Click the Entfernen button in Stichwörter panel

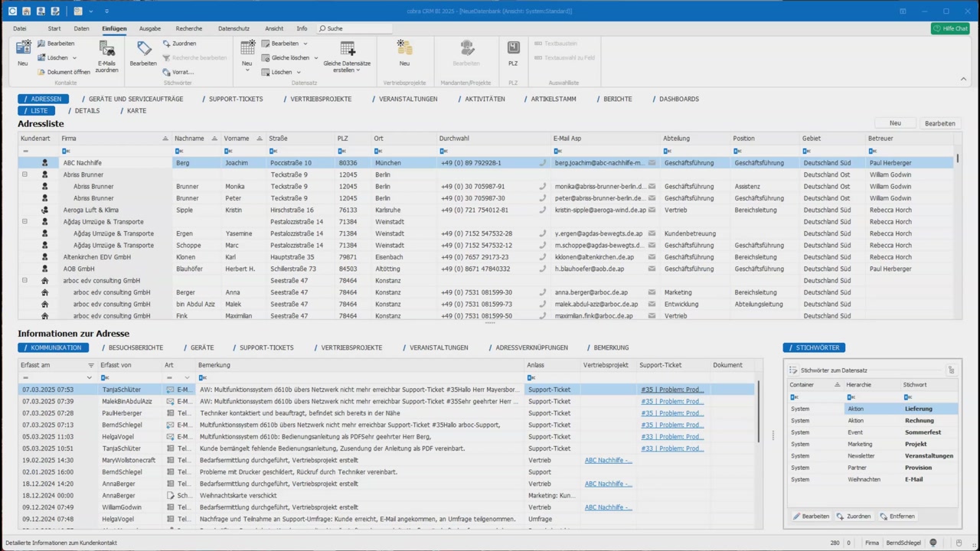[897, 517]
